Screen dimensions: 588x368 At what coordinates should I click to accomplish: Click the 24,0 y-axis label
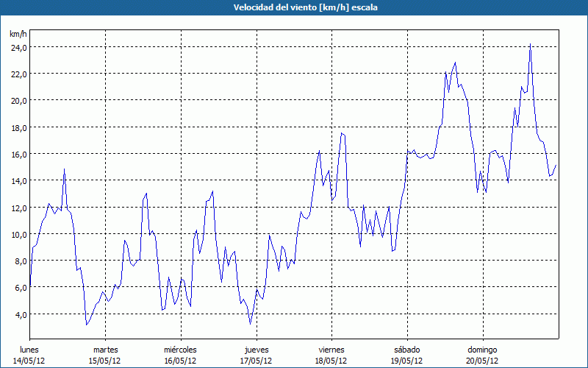point(18,47)
